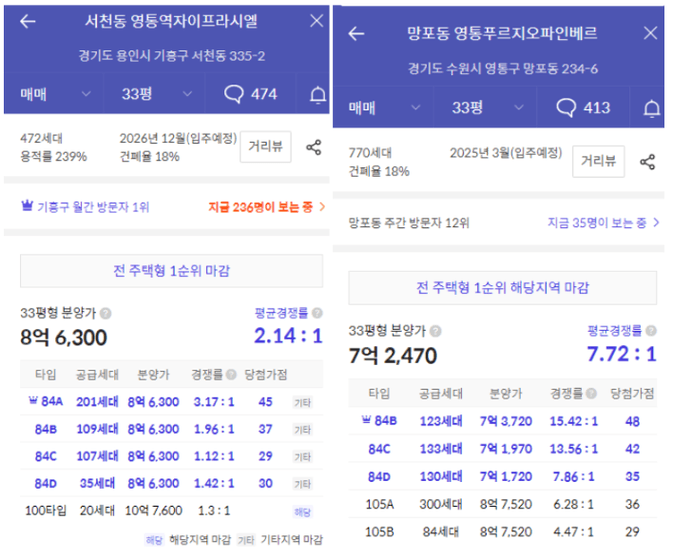Click help icon next to 평균경쟁률 7.72 : 1
The image size is (673, 560).
point(651,330)
